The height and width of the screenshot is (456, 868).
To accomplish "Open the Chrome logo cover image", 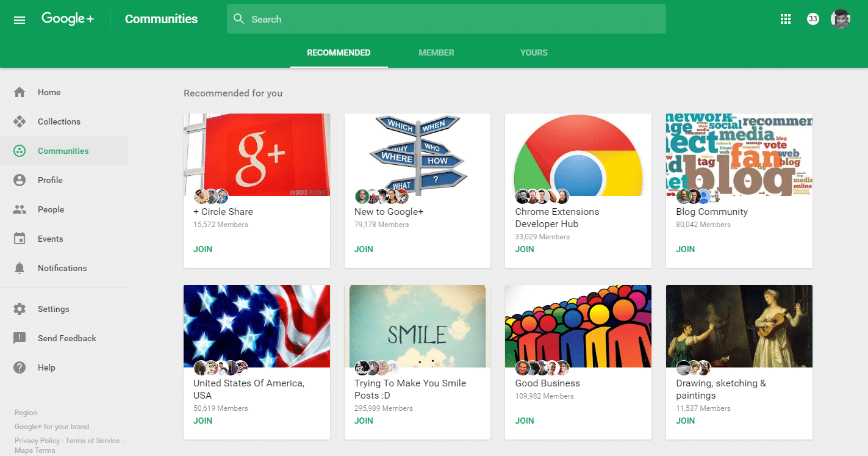I will [x=578, y=154].
